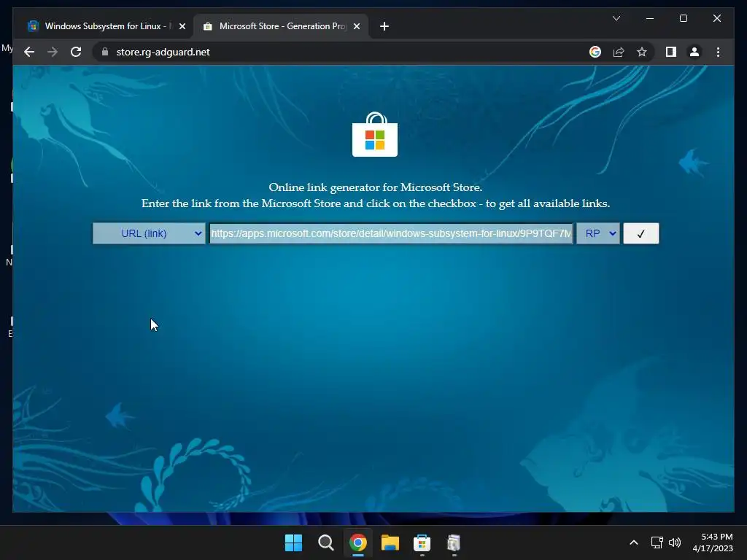
Task: Bookmark this tab with the star icon
Action: [x=642, y=52]
